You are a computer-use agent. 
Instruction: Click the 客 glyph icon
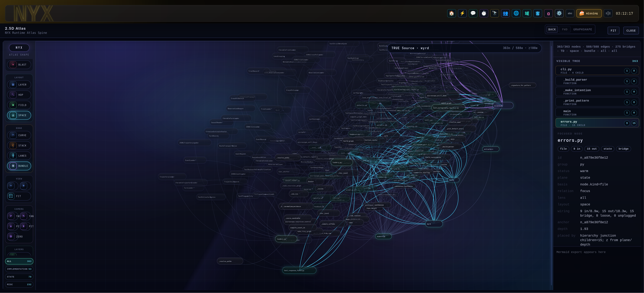[x=537, y=13]
